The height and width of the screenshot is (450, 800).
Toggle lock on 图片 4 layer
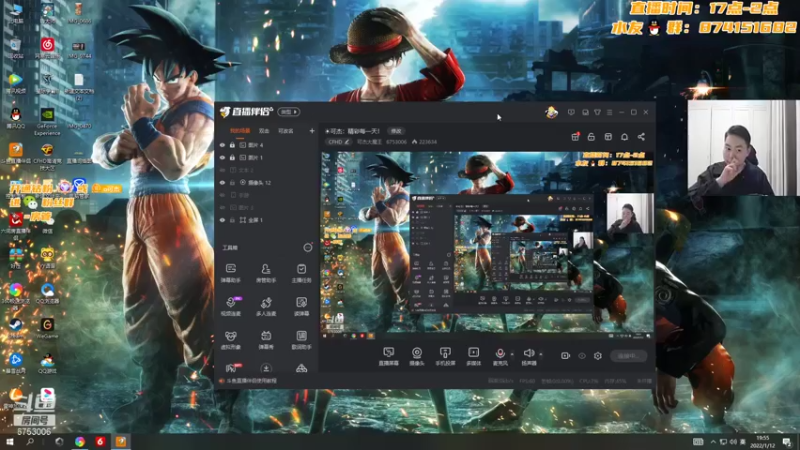(232, 145)
